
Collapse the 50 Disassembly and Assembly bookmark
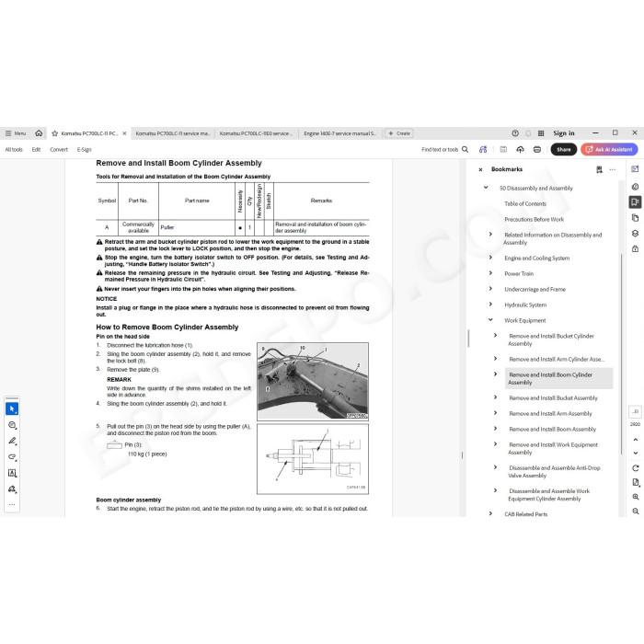coord(486,188)
